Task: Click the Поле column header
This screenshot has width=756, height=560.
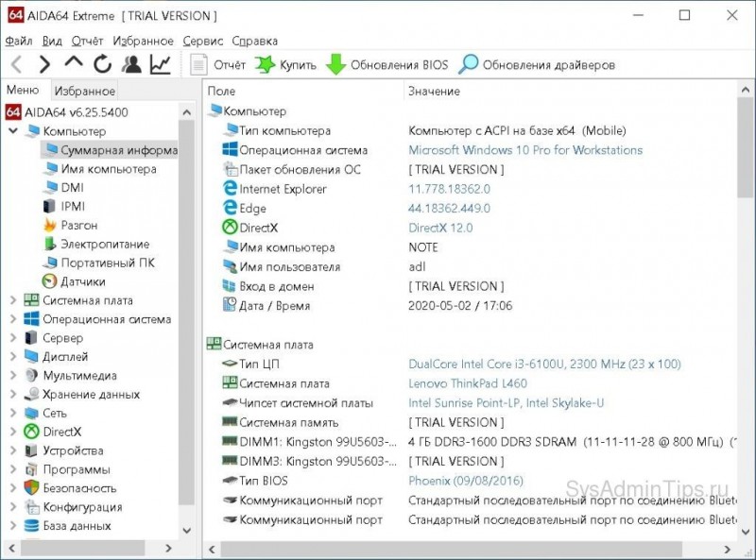Action: (303, 91)
